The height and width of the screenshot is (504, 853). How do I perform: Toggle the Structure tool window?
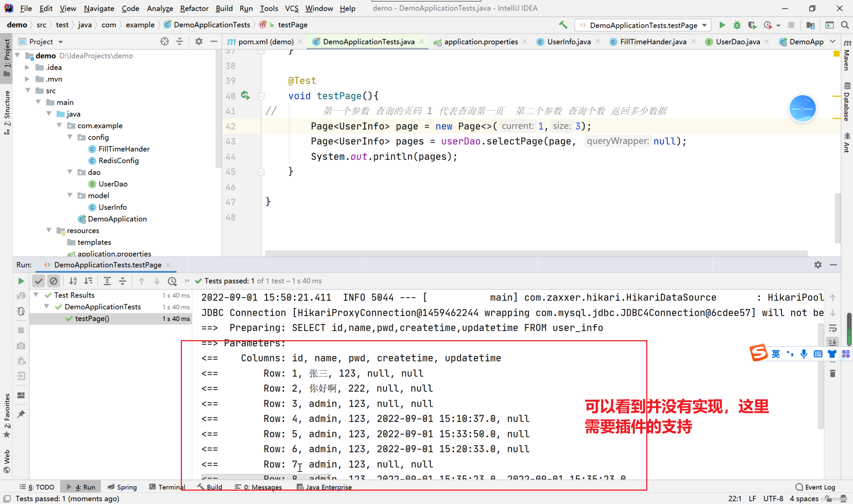click(6, 112)
